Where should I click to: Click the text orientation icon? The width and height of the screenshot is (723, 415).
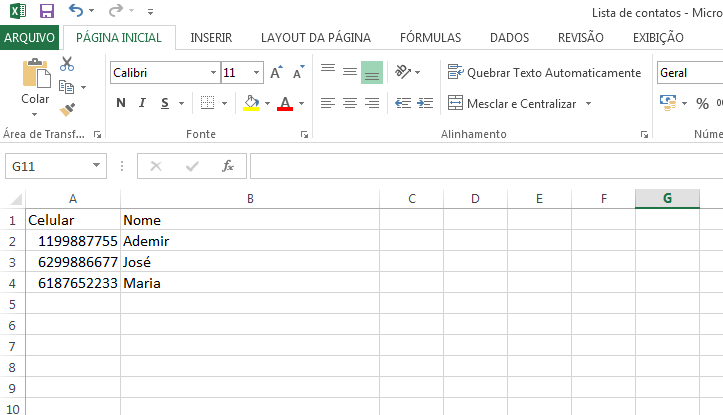[x=403, y=72]
